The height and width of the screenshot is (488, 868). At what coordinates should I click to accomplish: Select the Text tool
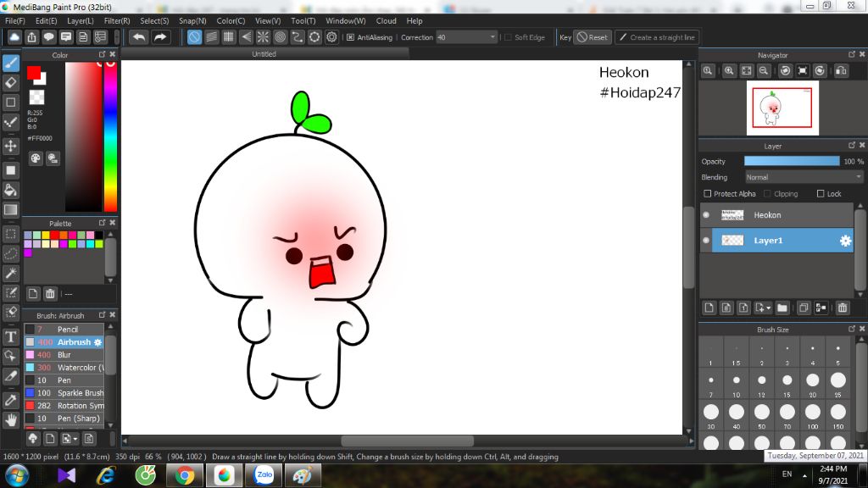point(10,336)
